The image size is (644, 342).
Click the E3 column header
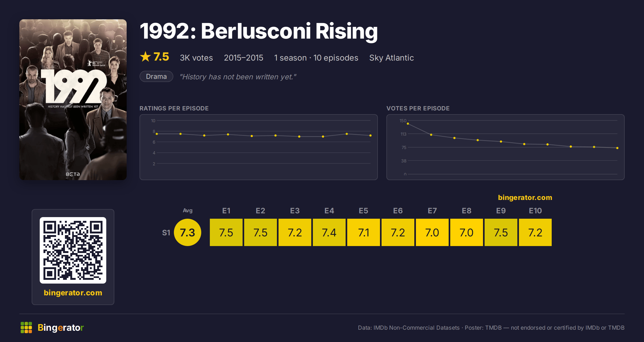(295, 211)
